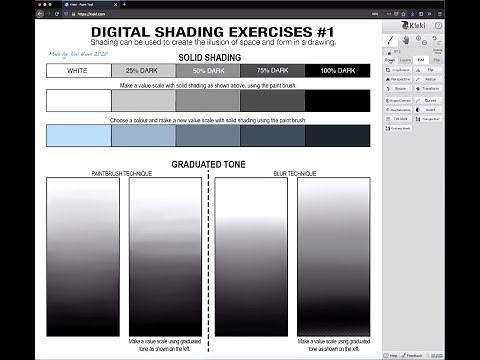The height and width of the screenshot is (360, 480).
Task: Click the browser downloads arrow icon
Action: coord(413,14)
